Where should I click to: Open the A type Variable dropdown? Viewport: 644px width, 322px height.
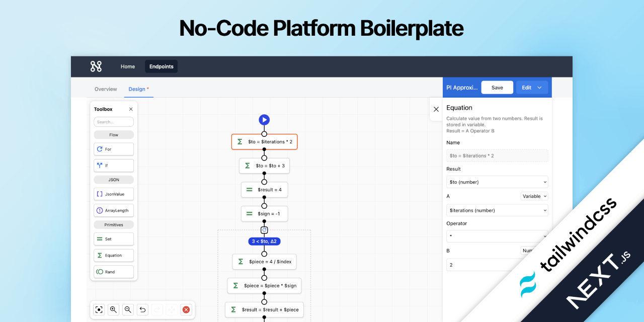click(x=534, y=196)
